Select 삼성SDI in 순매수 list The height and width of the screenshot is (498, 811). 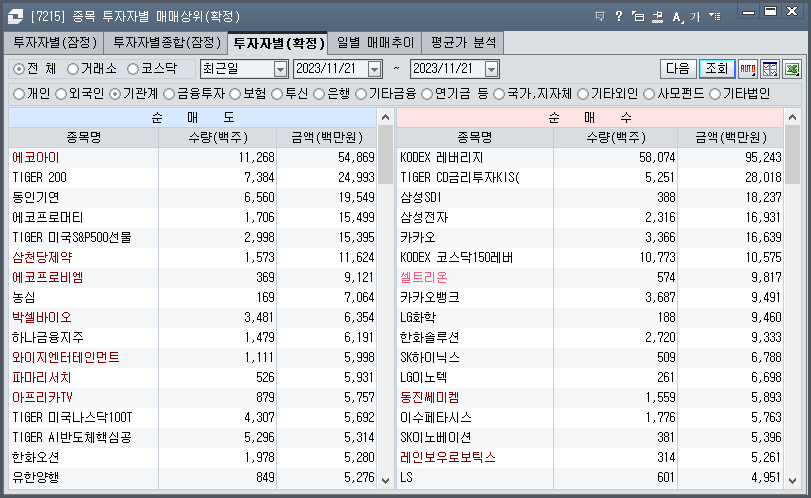tap(590, 198)
